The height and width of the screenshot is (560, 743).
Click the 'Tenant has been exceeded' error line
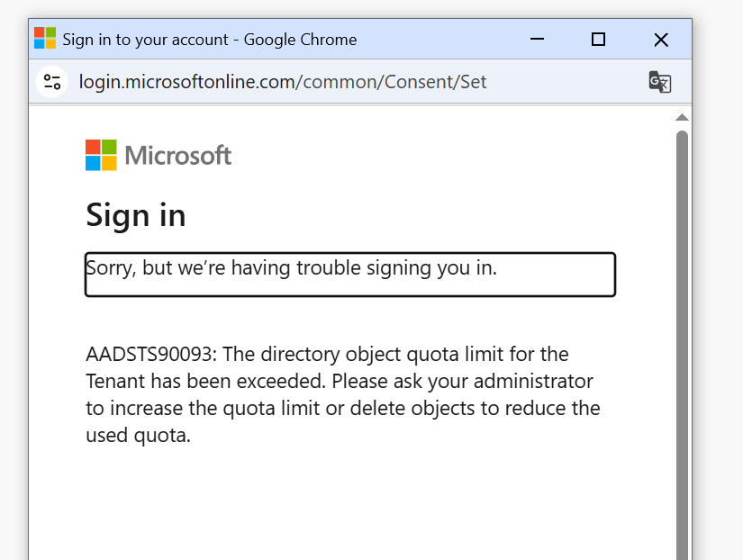coord(340,382)
